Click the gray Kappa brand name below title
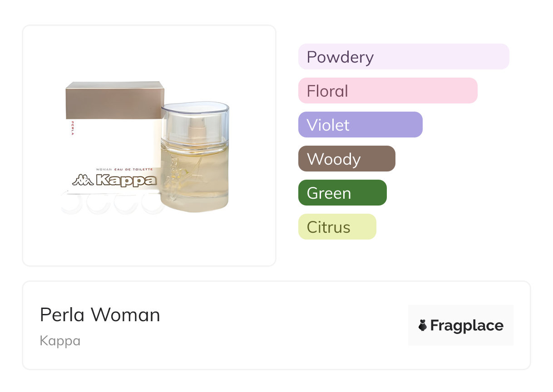Viewport: 553px width, 392px height. pos(60,341)
